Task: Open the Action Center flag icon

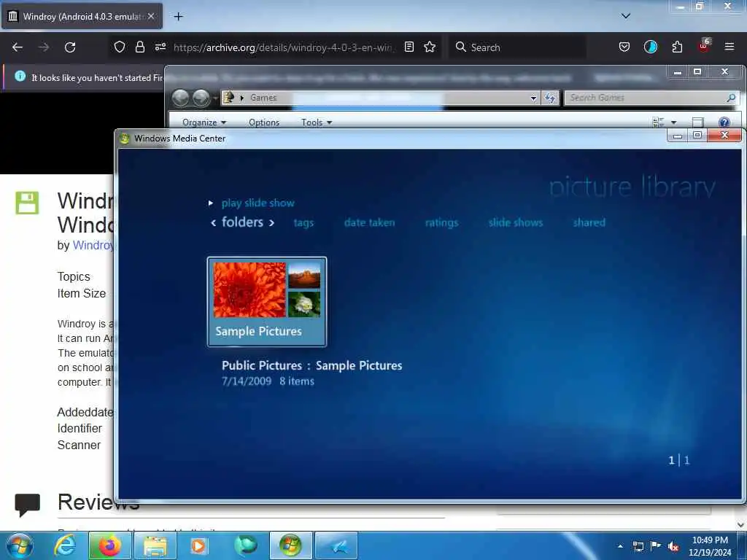Action: [656, 545]
